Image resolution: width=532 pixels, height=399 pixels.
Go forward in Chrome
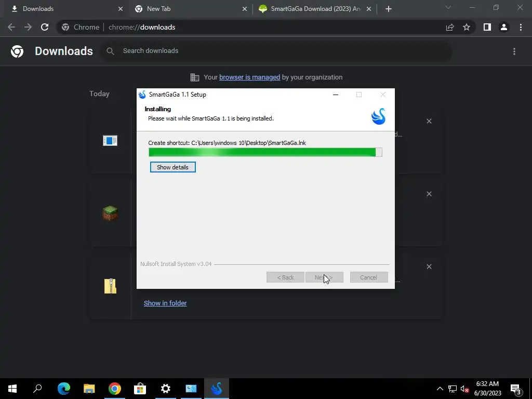(x=28, y=27)
